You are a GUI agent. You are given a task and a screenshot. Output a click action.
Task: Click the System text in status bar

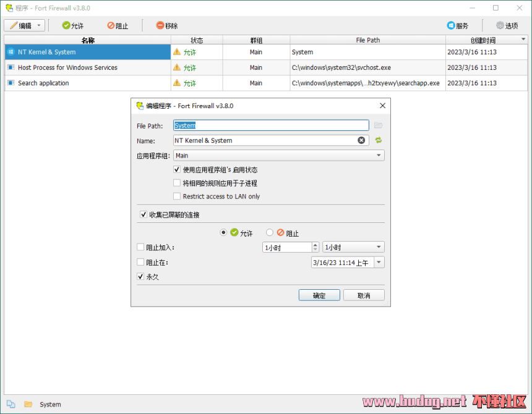[x=50, y=404]
